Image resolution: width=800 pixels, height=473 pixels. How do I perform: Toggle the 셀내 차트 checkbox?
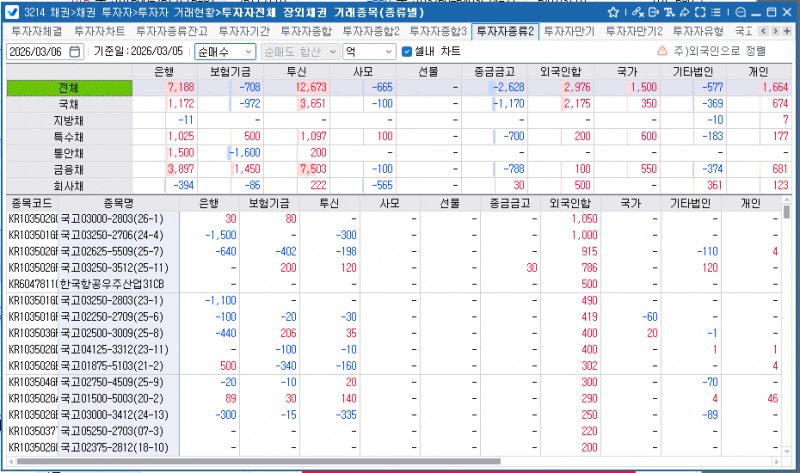pos(407,52)
